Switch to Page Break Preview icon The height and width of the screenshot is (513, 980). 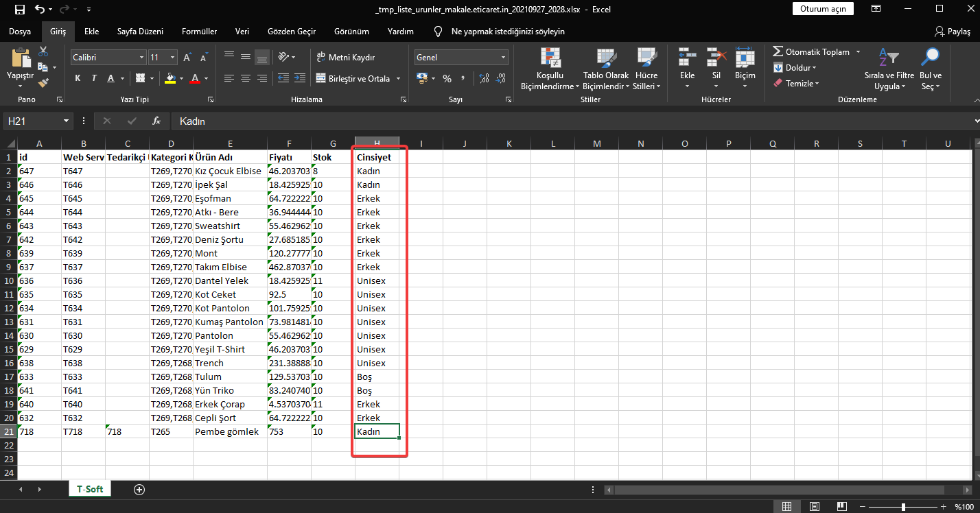pos(841,506)
